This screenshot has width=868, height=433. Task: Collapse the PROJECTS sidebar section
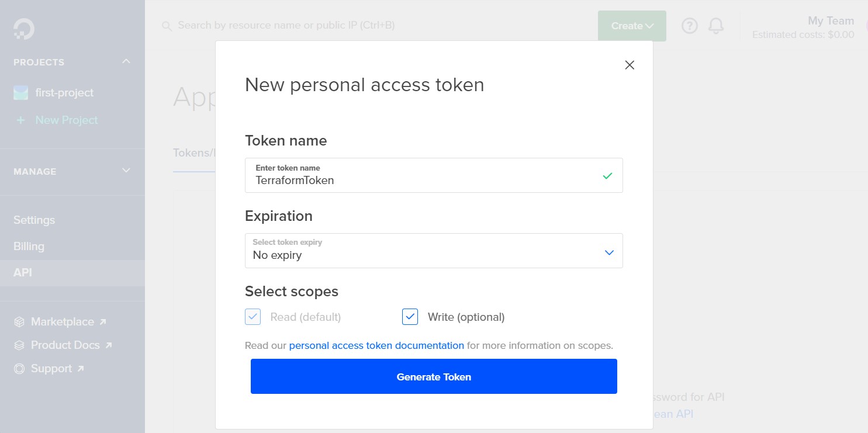(x=126, y=61)
